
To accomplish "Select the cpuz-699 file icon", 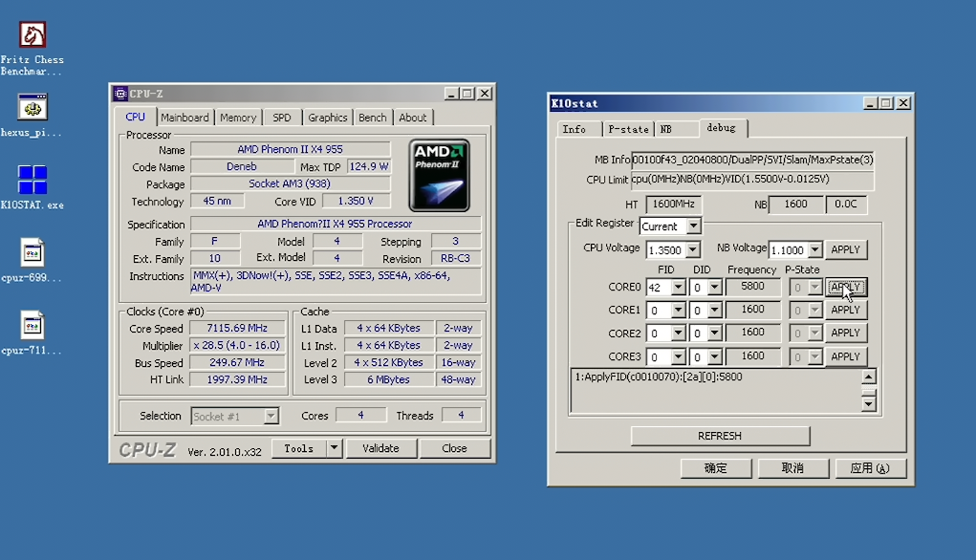I will pyautogui.click(x=33, y=253).
